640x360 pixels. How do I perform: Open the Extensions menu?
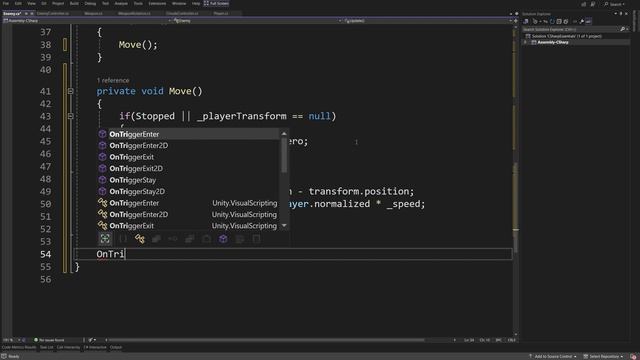(157, 3)
